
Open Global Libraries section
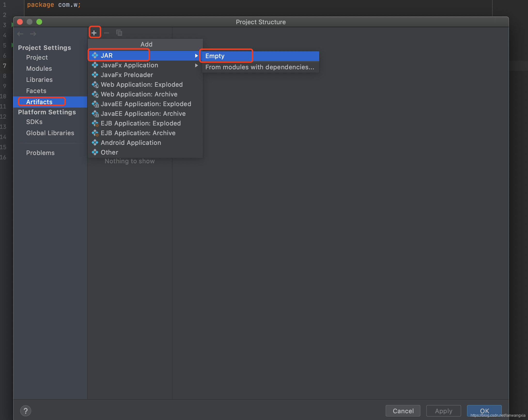coord(50,133)
